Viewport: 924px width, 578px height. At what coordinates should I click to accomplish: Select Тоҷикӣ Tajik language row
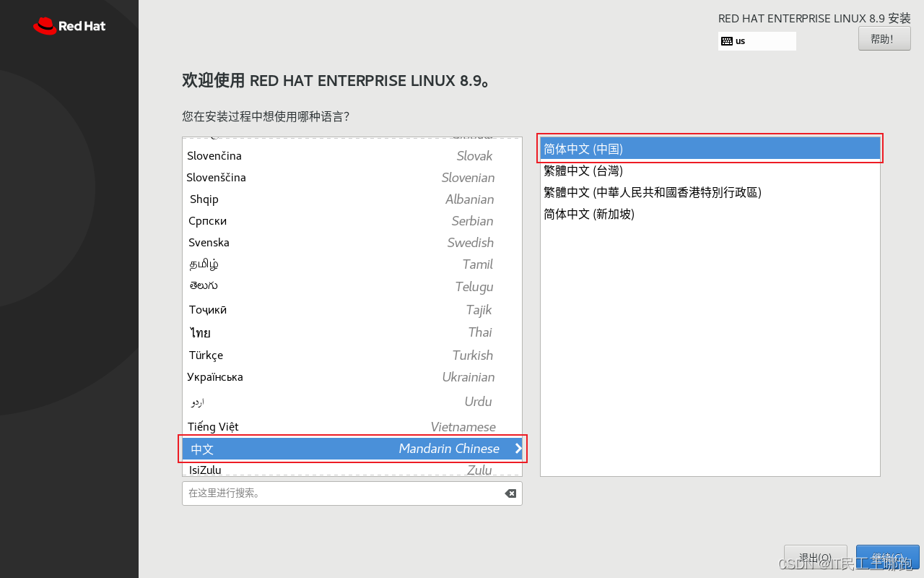[352, 310]
